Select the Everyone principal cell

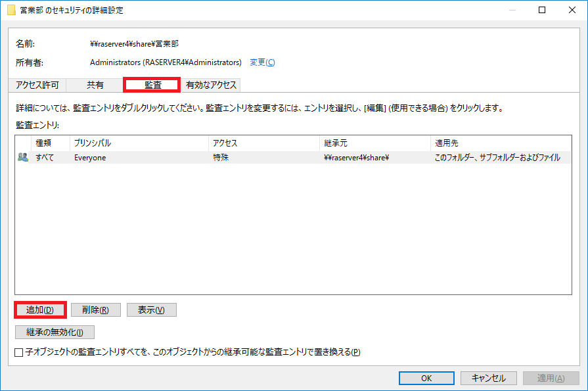(x=90, y=158)
